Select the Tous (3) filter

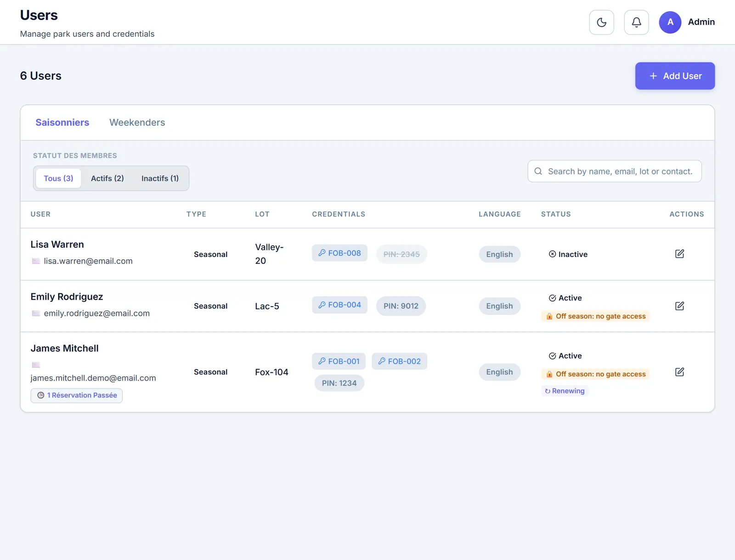pyautogui.click(x=58, y=178)
